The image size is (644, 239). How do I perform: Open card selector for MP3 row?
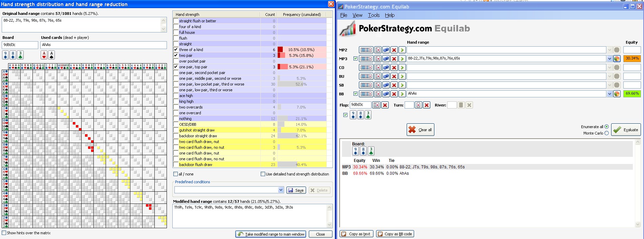click(378, 58)
